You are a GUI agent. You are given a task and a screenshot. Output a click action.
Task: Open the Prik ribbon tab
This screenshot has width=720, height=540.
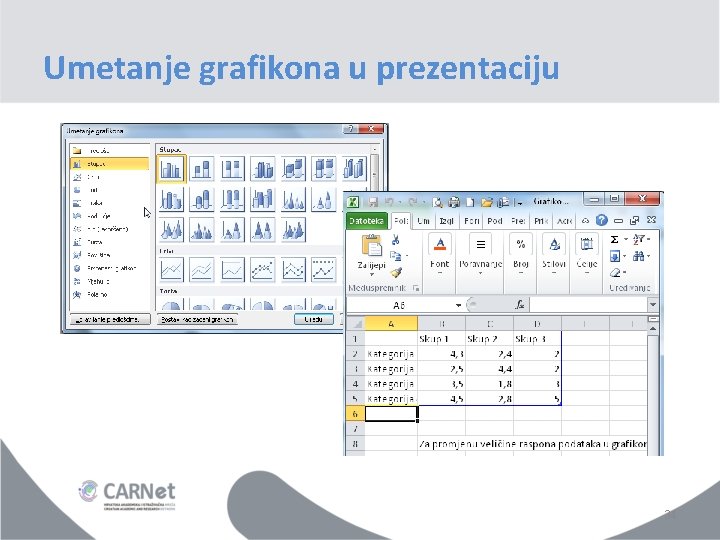541,221
